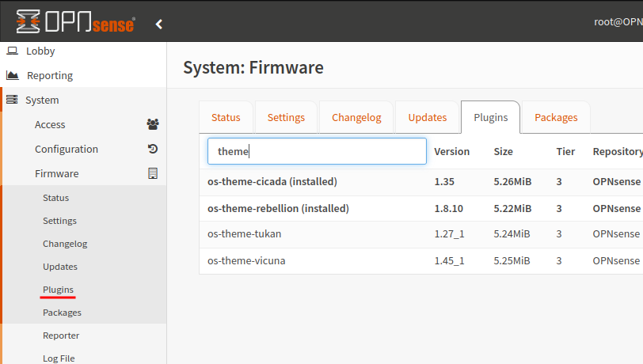Screen dimensions: 643x364
Task: Select the os-theme-rebellion (installed) row
Action: (x=421, y=209)
